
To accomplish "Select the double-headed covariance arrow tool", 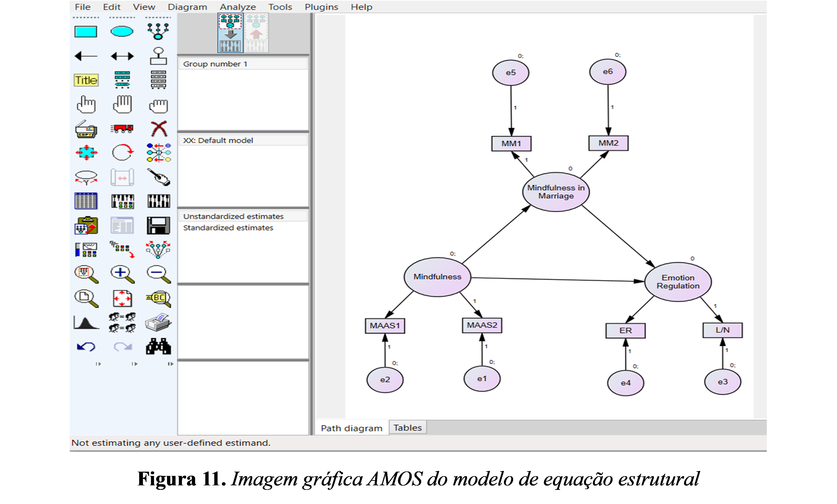I will pos(122,56).
